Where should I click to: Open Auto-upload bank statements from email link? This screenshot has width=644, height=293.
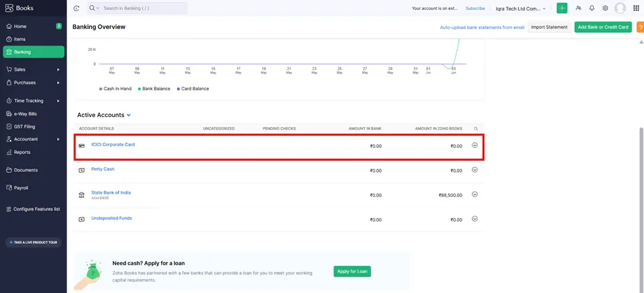(482, 28)
